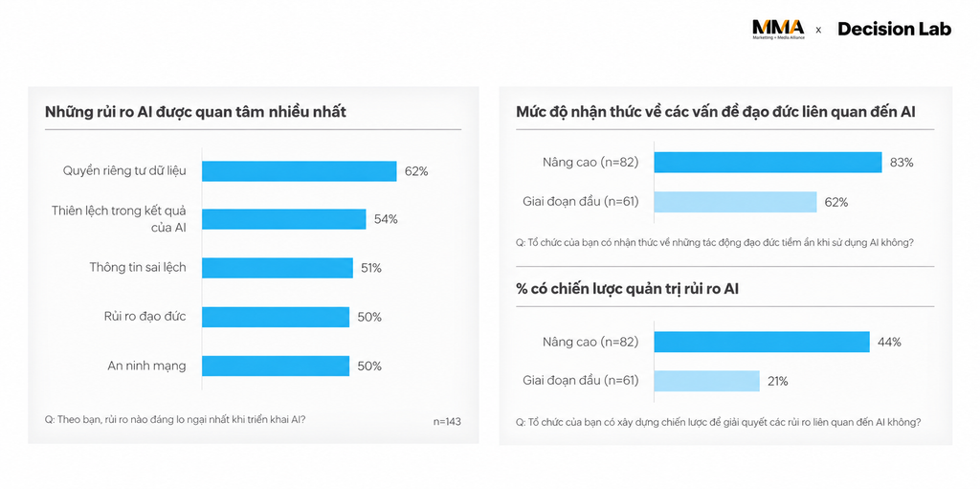The height and width of the screenshot is (489, 980).
Task: Click the 54% value label
Action: pyautogui.click(x=386, y=219)
